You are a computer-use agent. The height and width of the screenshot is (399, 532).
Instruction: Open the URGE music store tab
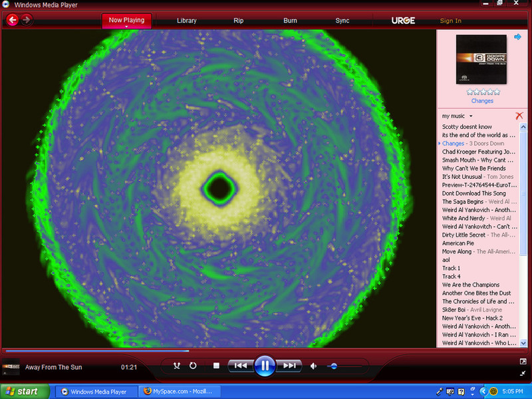(403, 21)
